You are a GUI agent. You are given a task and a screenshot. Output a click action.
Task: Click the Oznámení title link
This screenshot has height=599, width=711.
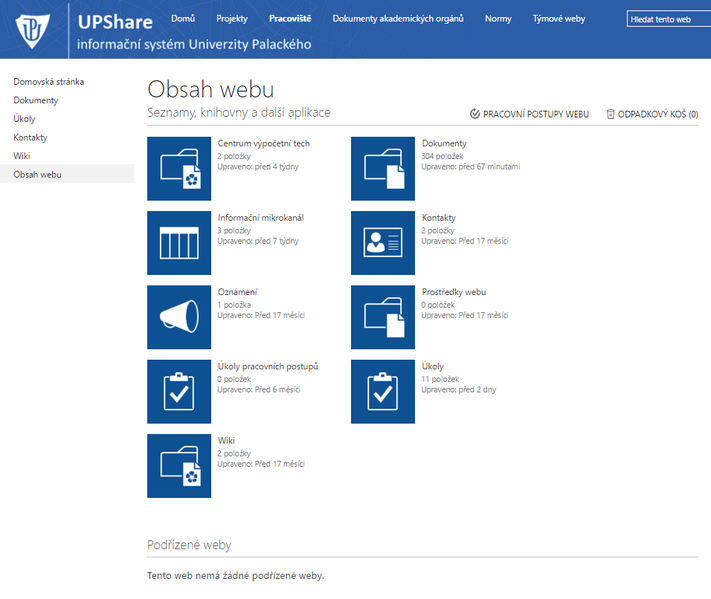(x=237, y=292)
